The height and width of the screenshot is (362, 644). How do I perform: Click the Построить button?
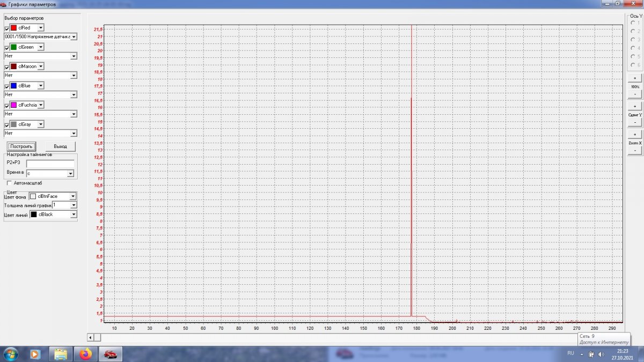tap(21, 146)
